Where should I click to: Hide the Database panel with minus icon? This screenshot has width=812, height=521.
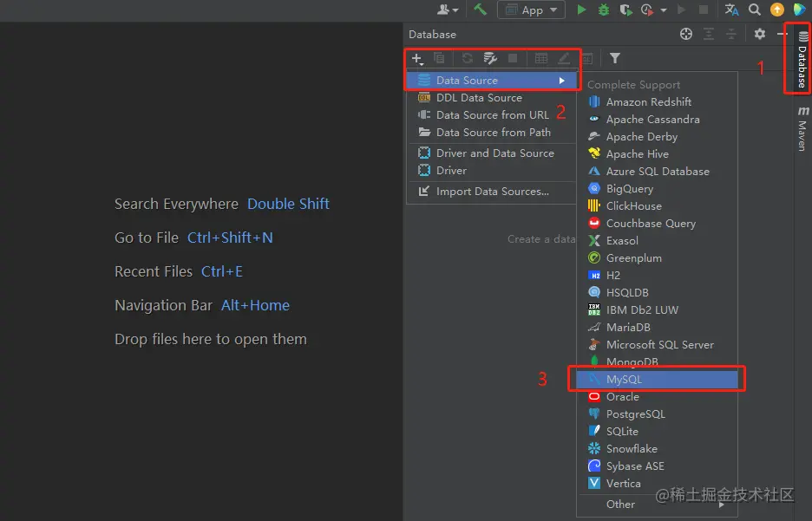coord(782,34)
